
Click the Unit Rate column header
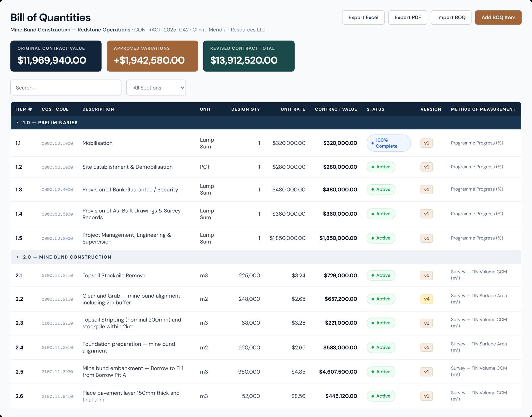(x=293, y=109)
